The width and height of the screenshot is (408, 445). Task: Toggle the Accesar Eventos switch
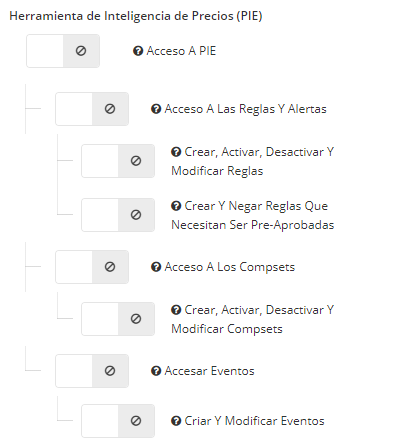pyautogui.click(x=92, y=371)
